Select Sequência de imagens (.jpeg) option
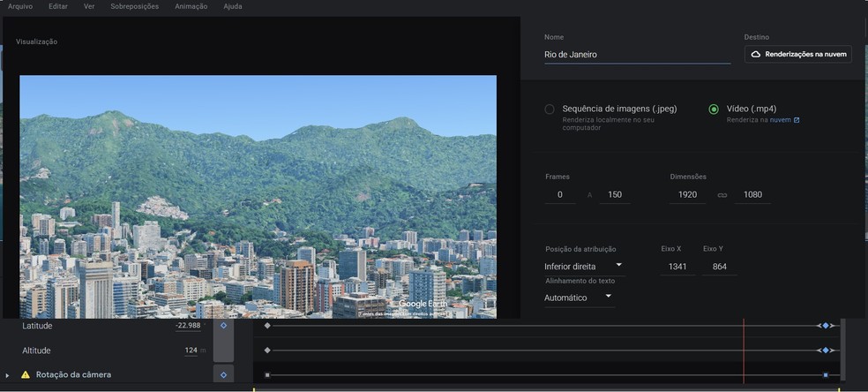868x392 pixels. (550, 109)
